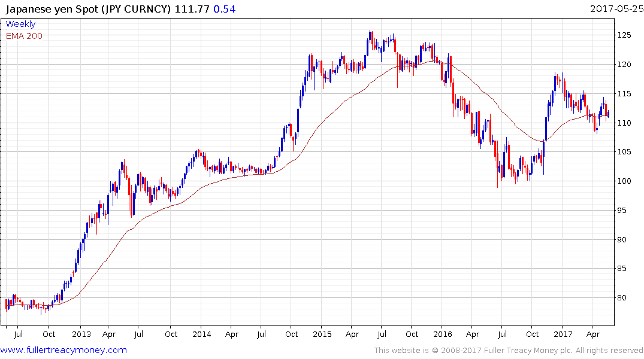644x359 pixels.
Task: Click the 110 price axis label
Action: 624,123
